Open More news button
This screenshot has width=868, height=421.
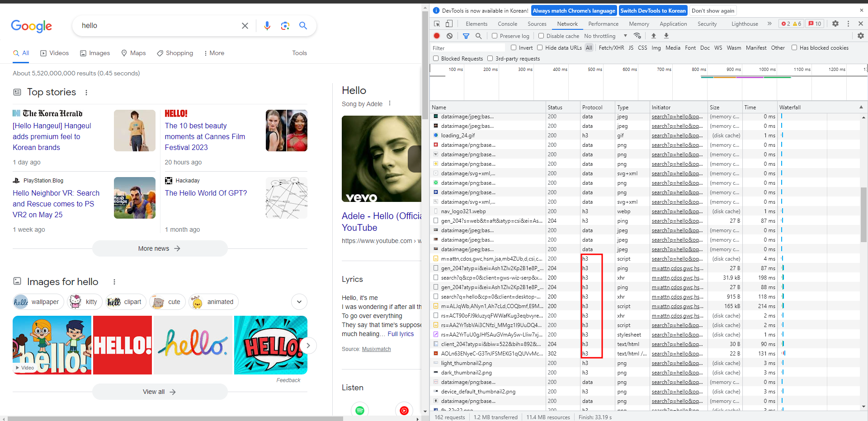click(x=160, y=248)
